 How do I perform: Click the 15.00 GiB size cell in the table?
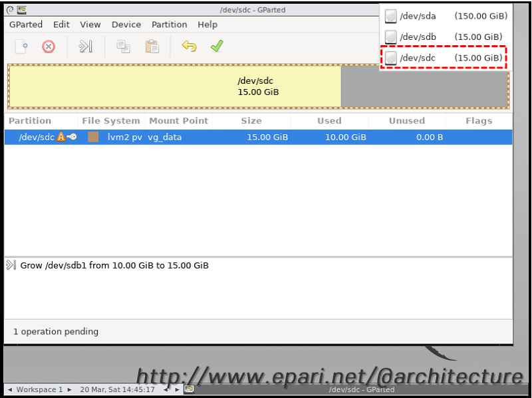(267, 137)
